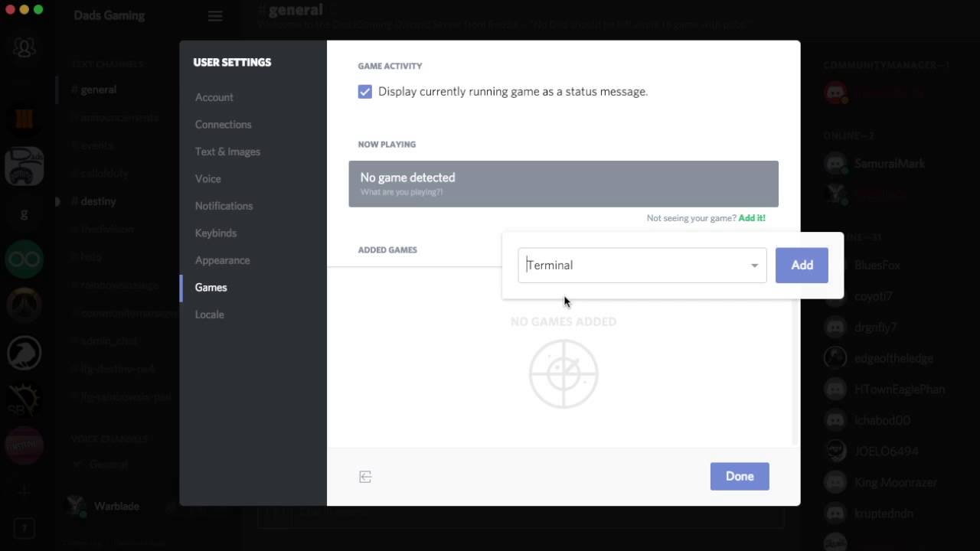Image resolution: width=980 pixels, height=551 pixels.
Task: Click edgeoftheledge's avatar in member list
Action: (835, 358)
